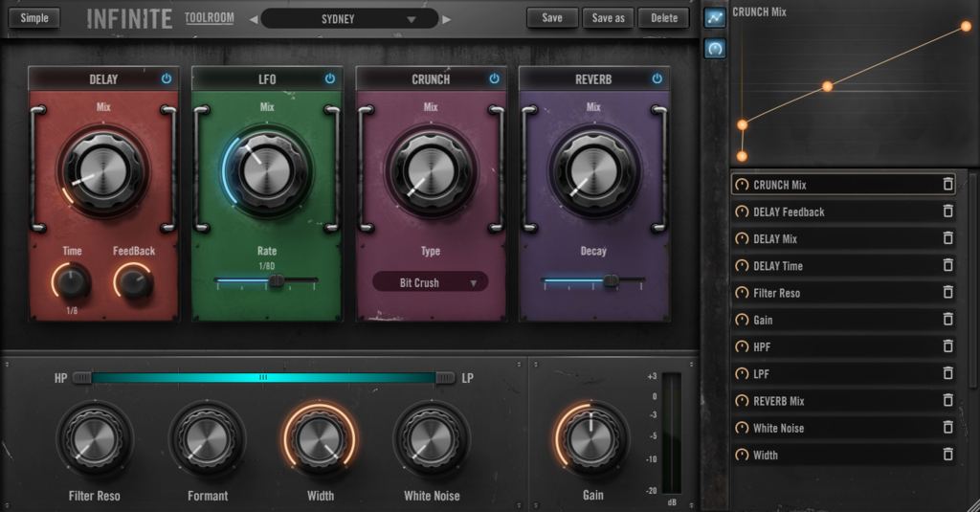Screen dimensions: 980x512
Task: Delete the HPF automation entry
Action: (x=948, y=346)
